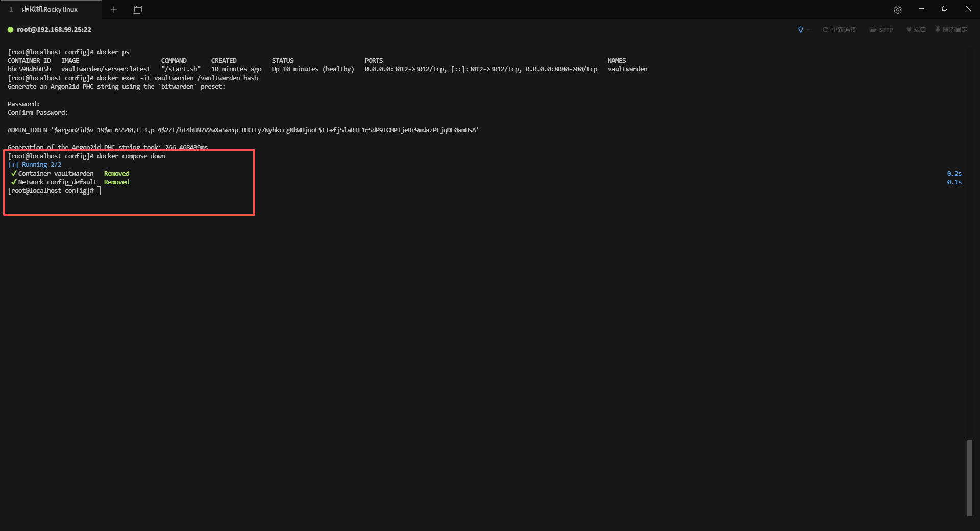Click the root@192.168.99.25:22 session label
Viewport: 980px width, 531px height.
tap(54, 30)
